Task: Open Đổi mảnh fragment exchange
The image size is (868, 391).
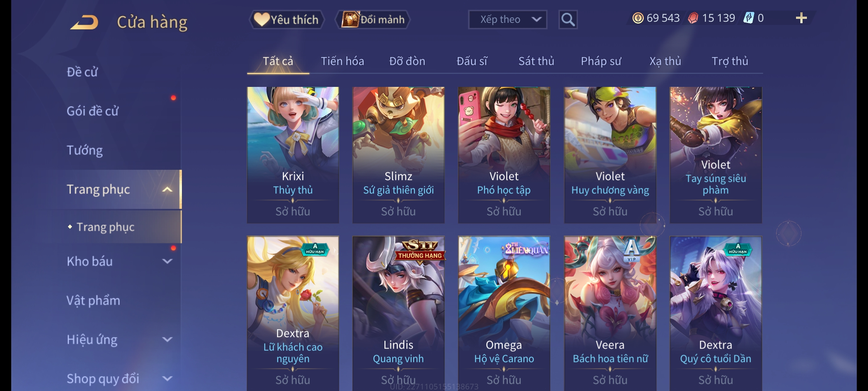Action: coord(373,20)
